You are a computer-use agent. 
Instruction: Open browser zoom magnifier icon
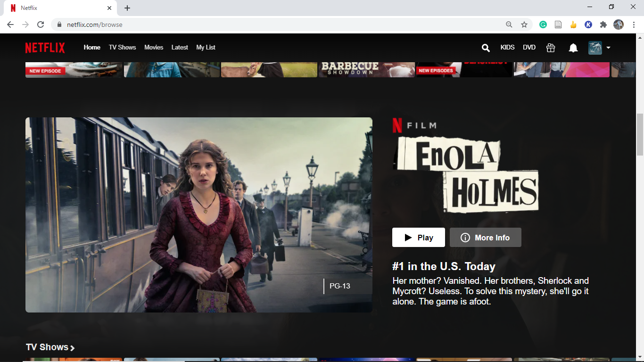509,25
